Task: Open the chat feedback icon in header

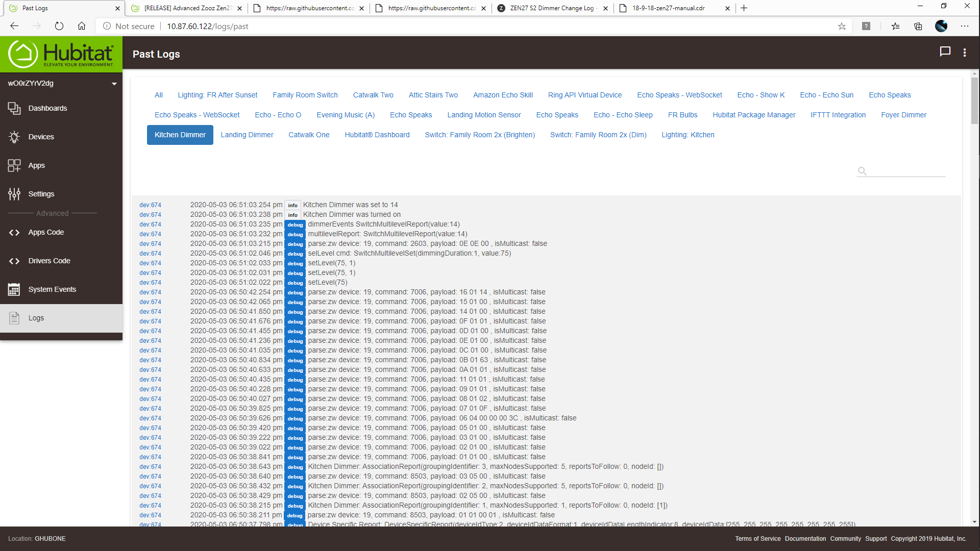Action: pos(945,52)
